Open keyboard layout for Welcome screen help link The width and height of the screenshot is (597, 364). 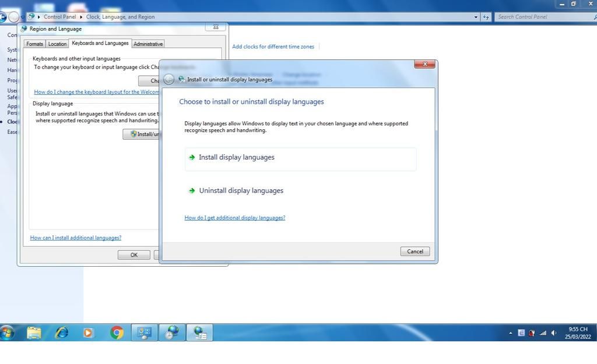click(x=96, y=92)
